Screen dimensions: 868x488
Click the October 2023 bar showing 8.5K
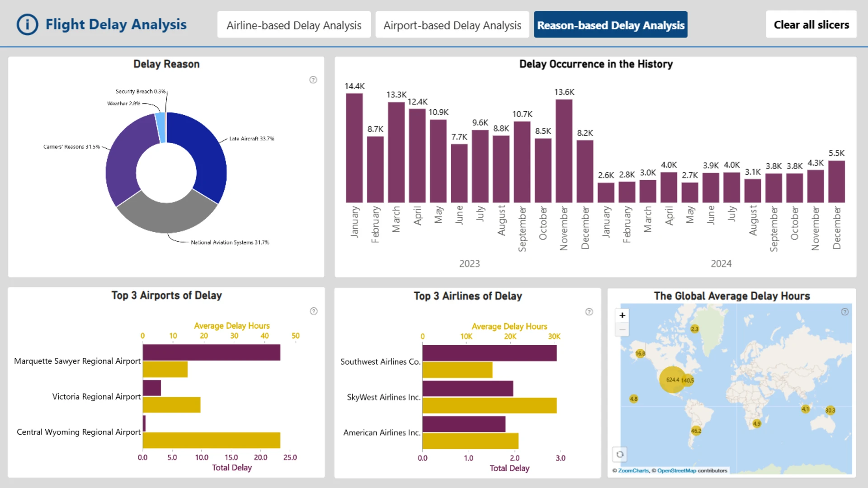point(543,170)
